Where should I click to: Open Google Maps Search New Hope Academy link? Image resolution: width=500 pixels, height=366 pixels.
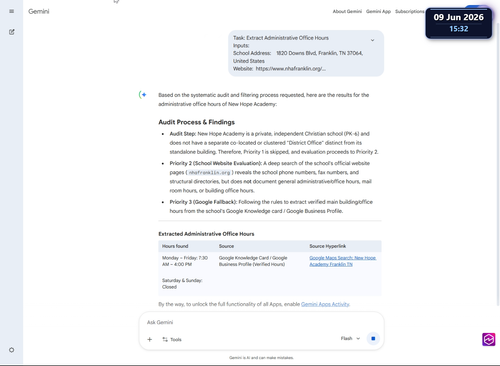click(343, 261)
